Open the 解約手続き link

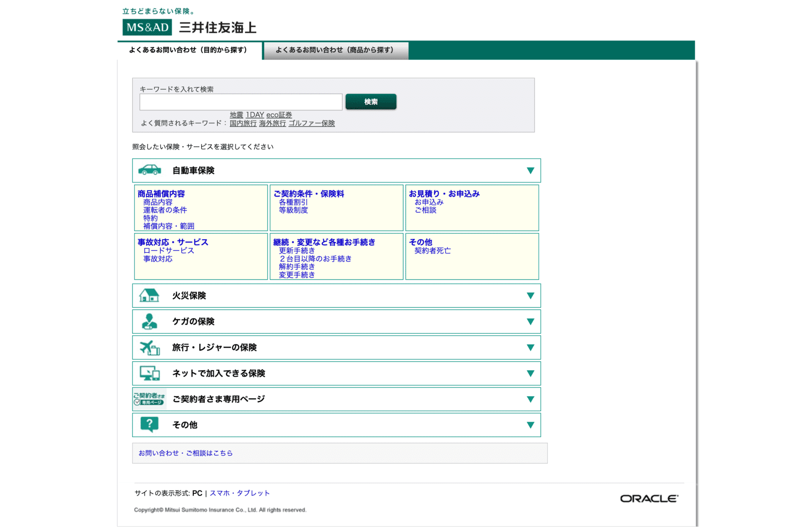pyautogui.click(x=297, y=266)
